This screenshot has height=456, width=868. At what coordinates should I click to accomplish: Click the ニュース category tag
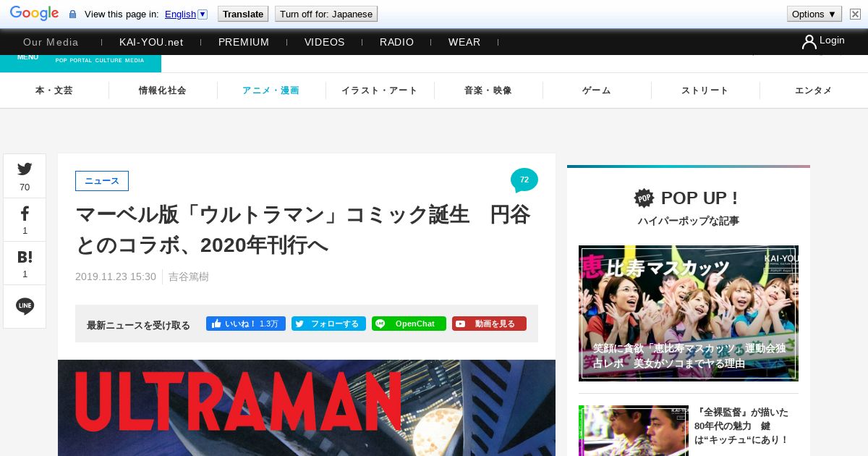(x=102, y=181)
